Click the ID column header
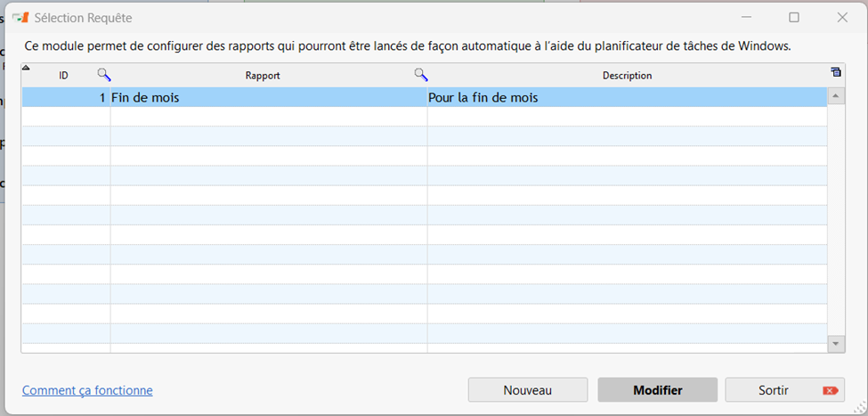Viewport: 868px width, 416px height. point(63,76)
